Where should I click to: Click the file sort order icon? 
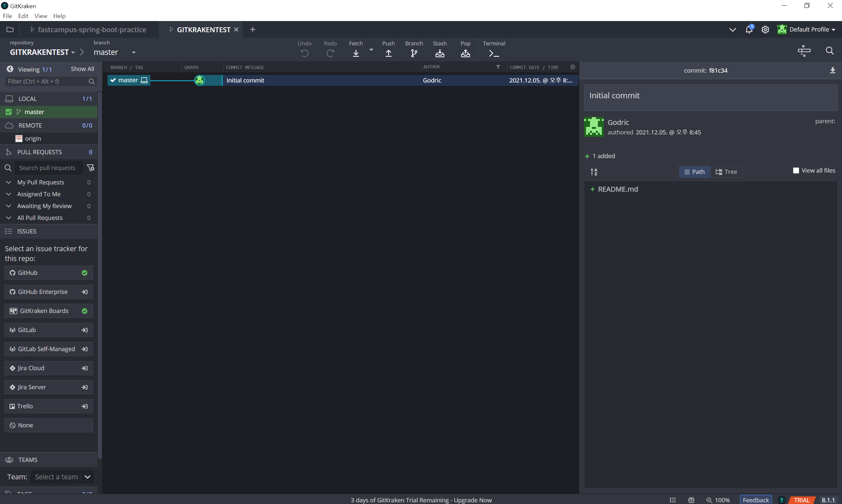click(x=594, y=172)
